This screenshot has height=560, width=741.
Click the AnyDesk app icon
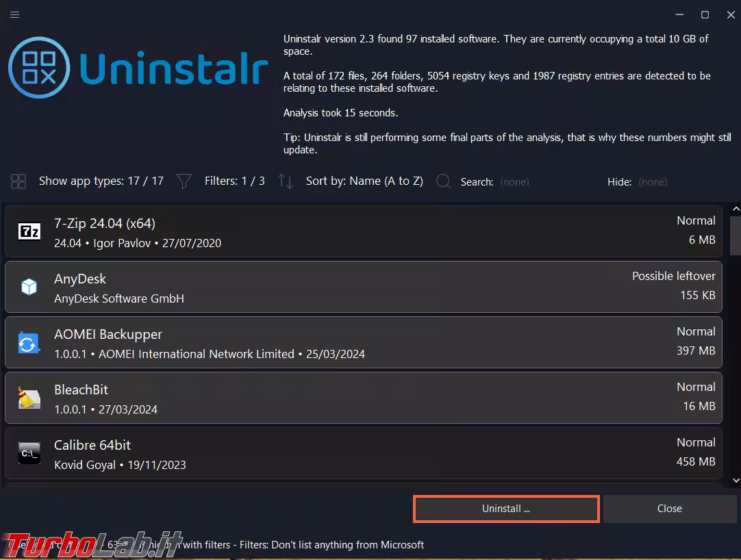(29, 287)
